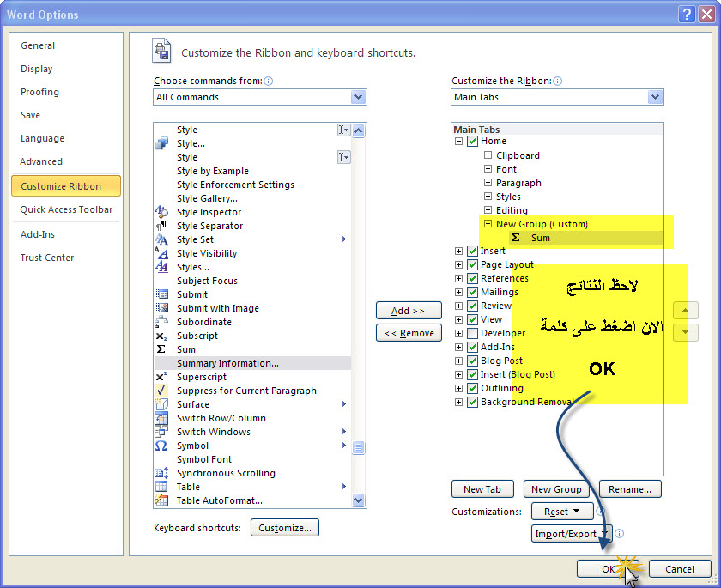721x588 pixels.
Task: Click the Rename... button
Action: tap(630, 489)
